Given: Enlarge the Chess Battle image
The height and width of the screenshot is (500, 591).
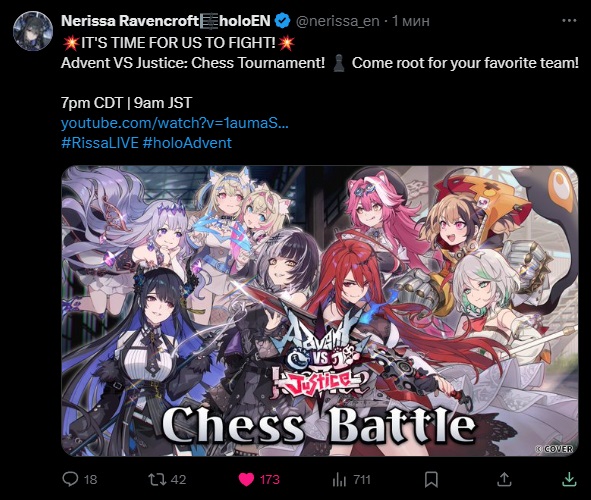Looking at the screenshot, I should click(320, 311).
